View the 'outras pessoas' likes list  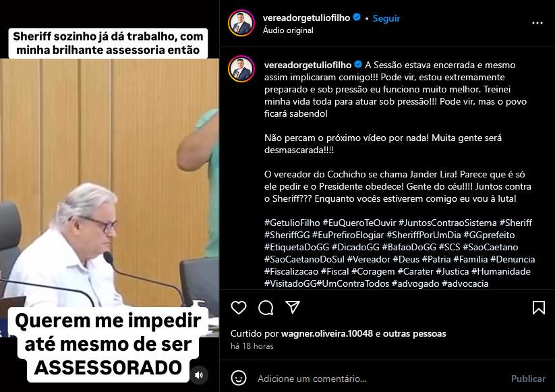[415, 333]
